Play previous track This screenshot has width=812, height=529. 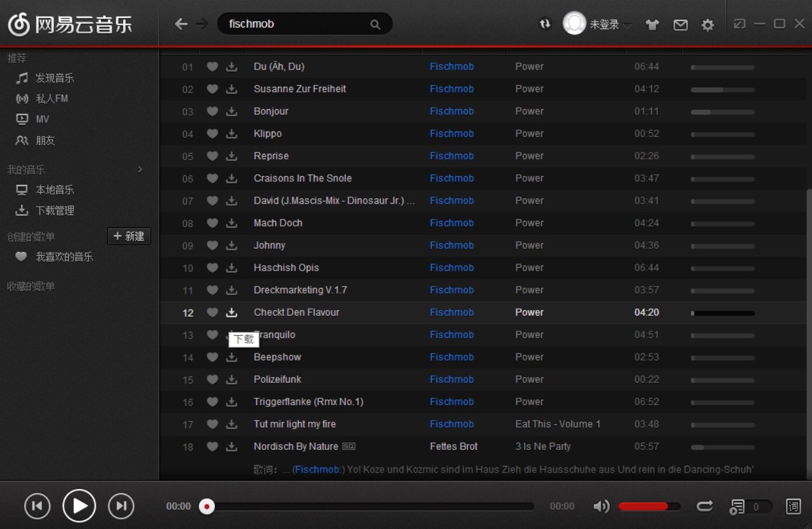coord(37,506)
